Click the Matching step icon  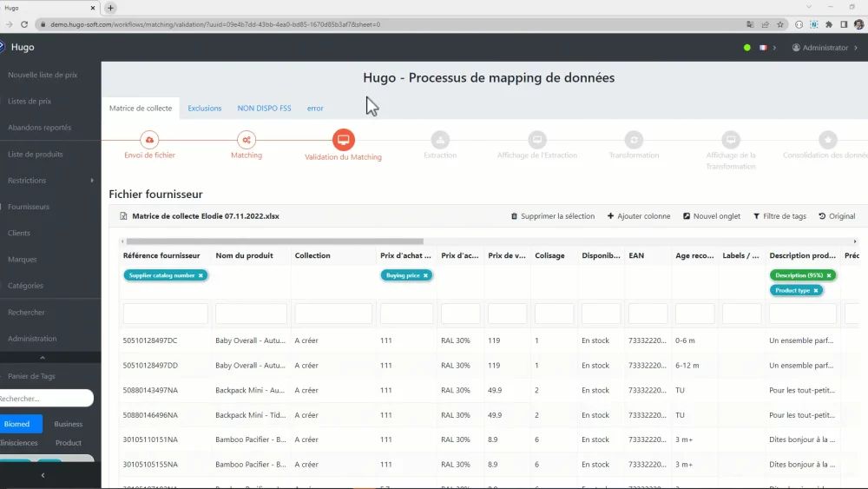(247, 140)
